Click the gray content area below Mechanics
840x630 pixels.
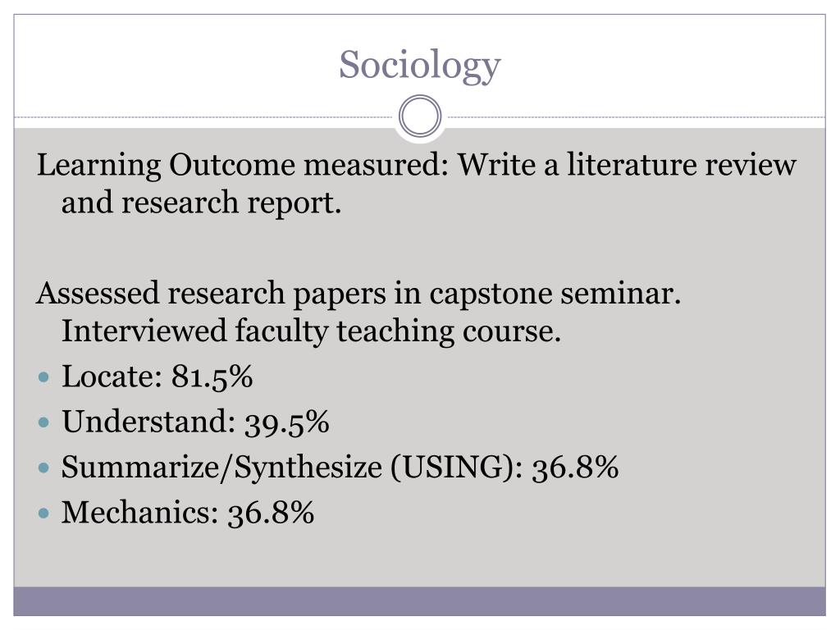coord(419,557)
